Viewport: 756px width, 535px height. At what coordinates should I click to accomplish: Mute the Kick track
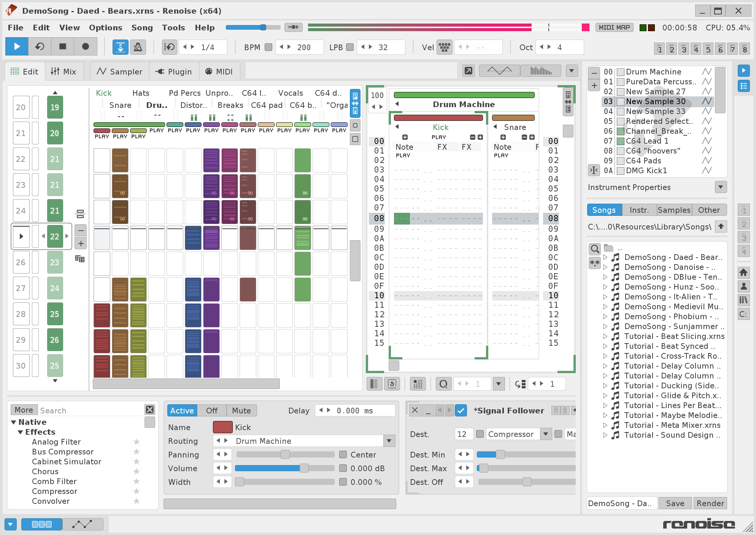241,410
